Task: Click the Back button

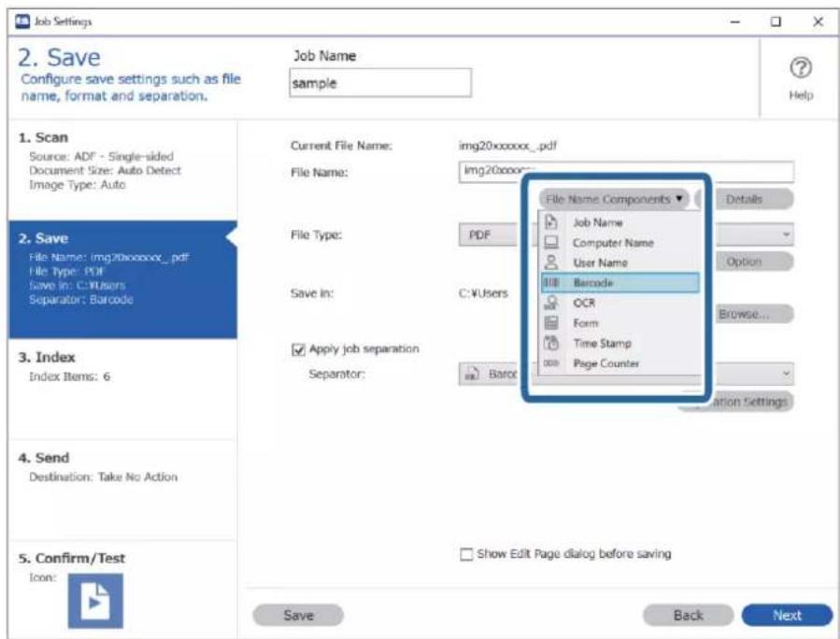Action: point(688,615)
